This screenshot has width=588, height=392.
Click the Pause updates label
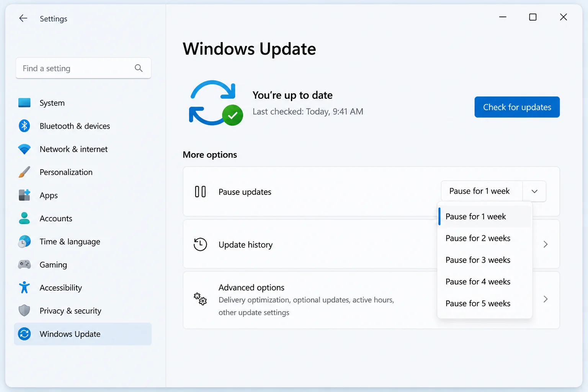coord(245,192)
